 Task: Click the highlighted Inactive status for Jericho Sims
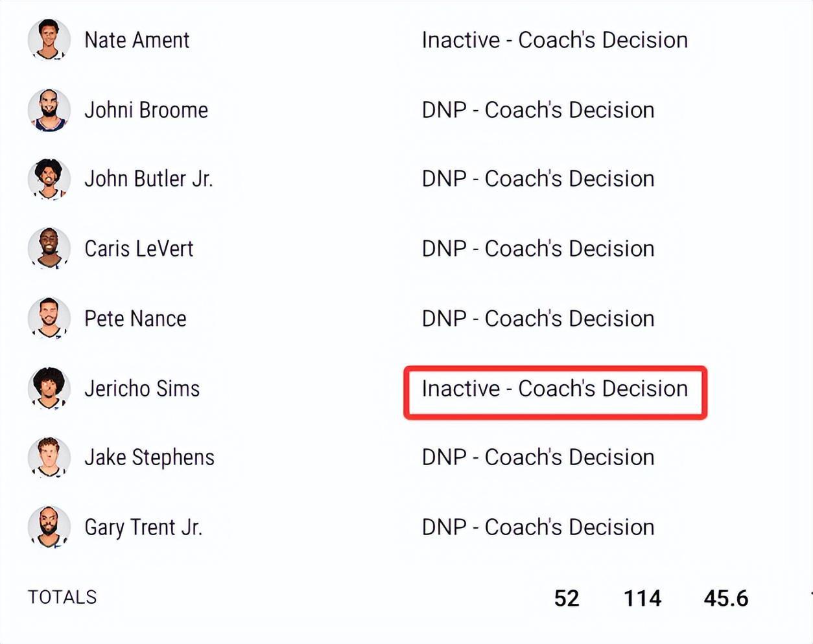tap(555, 389)
